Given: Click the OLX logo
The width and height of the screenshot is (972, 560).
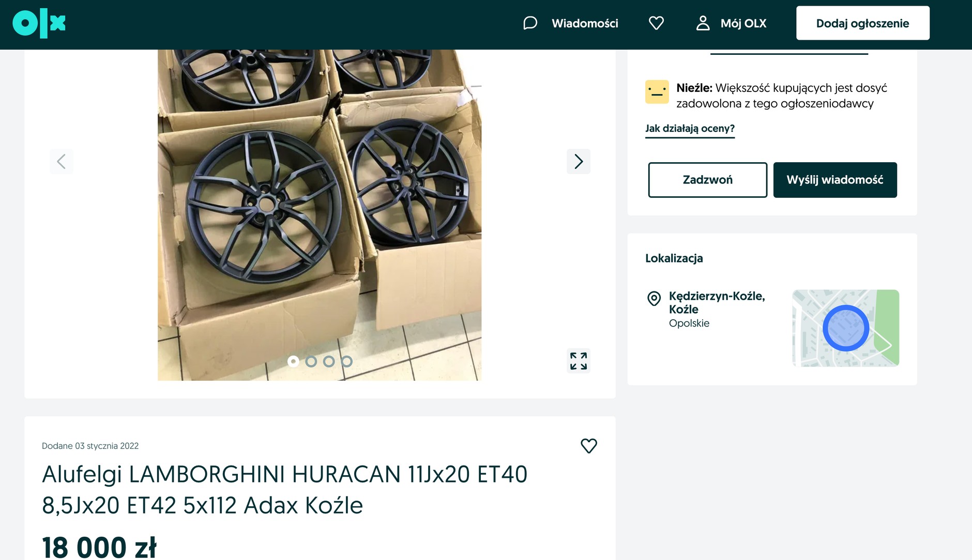Looking at the screenshot, I should point(39,23).
